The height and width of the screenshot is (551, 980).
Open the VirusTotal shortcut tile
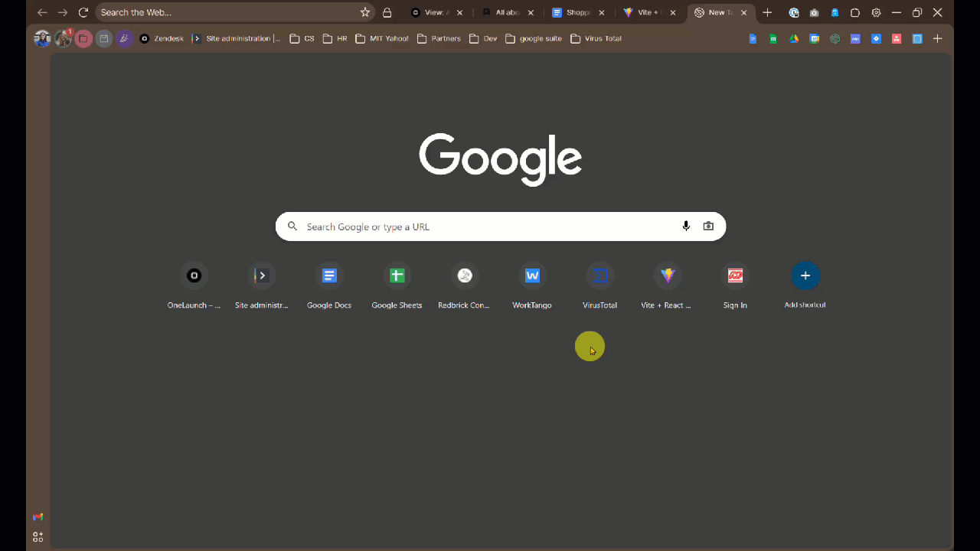[599, 284]
